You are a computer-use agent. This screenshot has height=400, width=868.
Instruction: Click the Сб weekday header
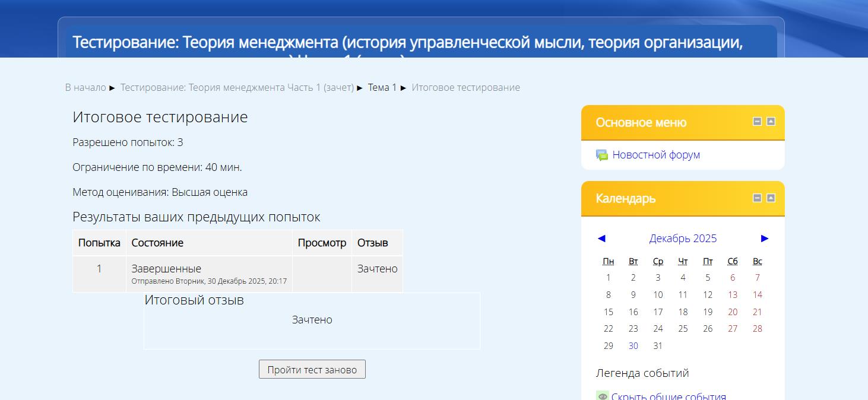733,261
